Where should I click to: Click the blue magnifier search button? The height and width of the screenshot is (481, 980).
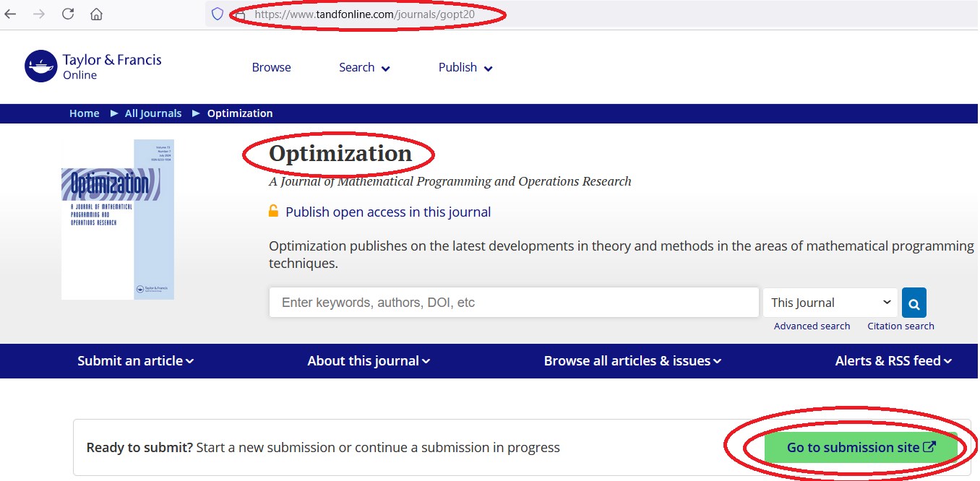914,303
